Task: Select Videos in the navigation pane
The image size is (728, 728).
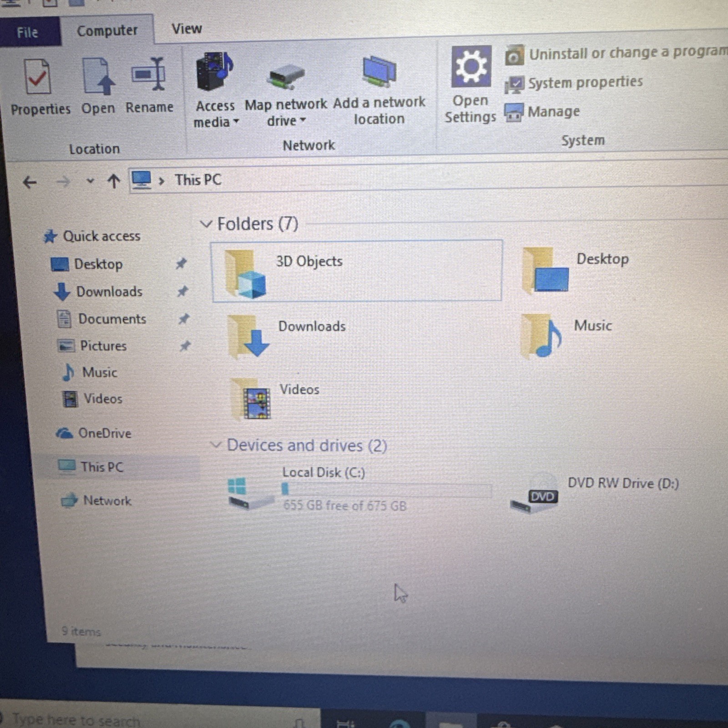Action: 93,399
